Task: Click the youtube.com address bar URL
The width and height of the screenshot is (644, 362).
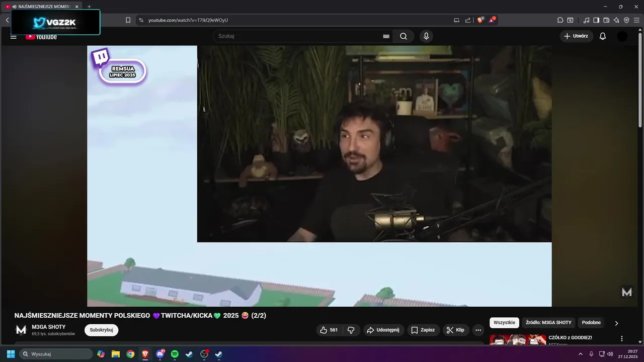Action: coord(188,20)
